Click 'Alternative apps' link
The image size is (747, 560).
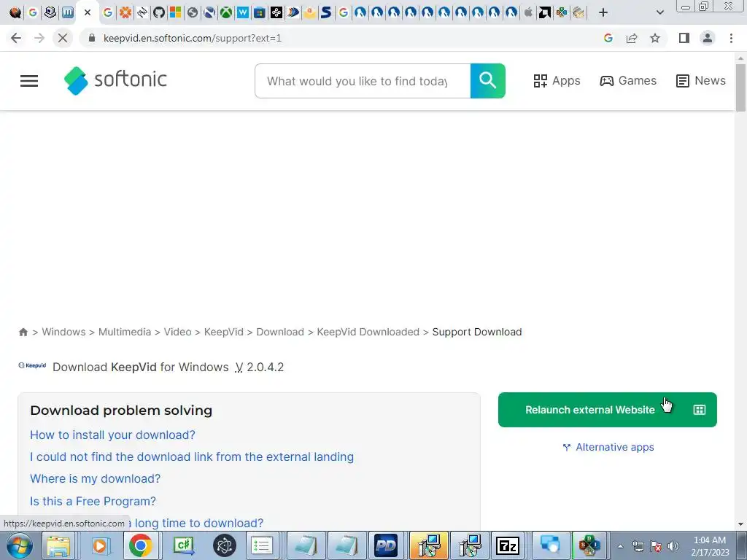(608, 447)
